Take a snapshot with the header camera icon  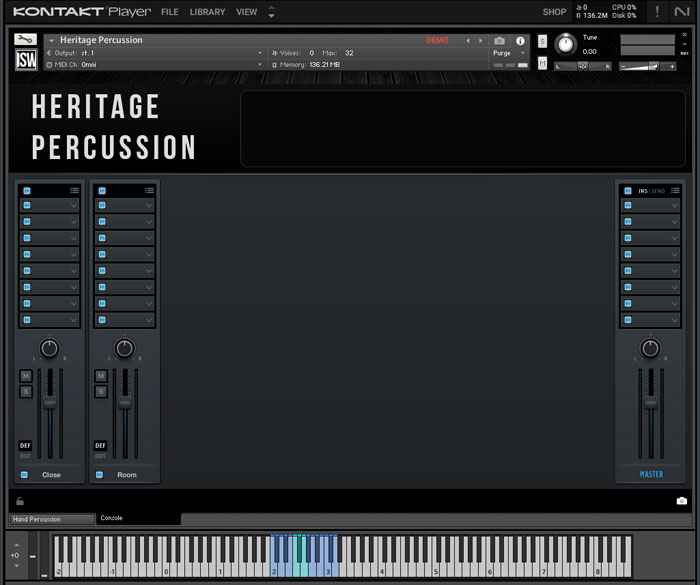click(x=499, y=41)
